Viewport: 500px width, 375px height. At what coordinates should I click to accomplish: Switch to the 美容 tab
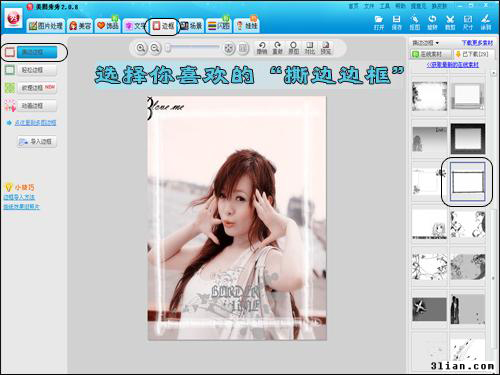coord(80,26)
